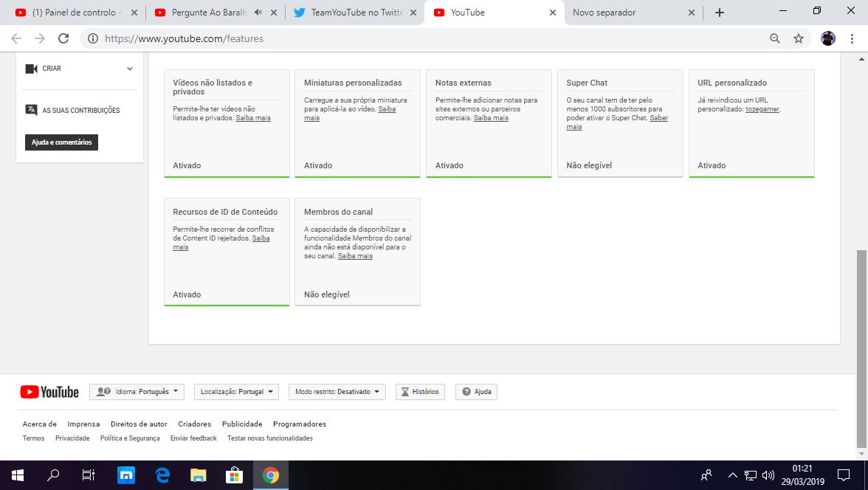
Task: Open the Idioma: Português dropdown
Action: (137, 391)
